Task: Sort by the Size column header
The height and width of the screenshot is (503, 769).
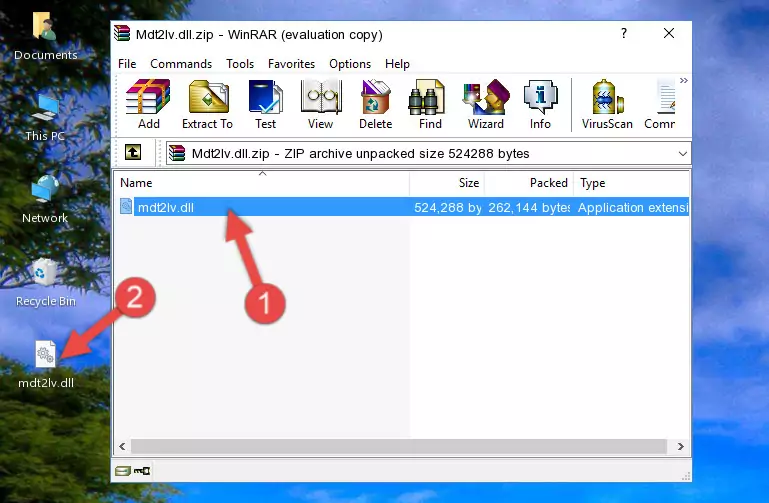Action: click(447, 182)
